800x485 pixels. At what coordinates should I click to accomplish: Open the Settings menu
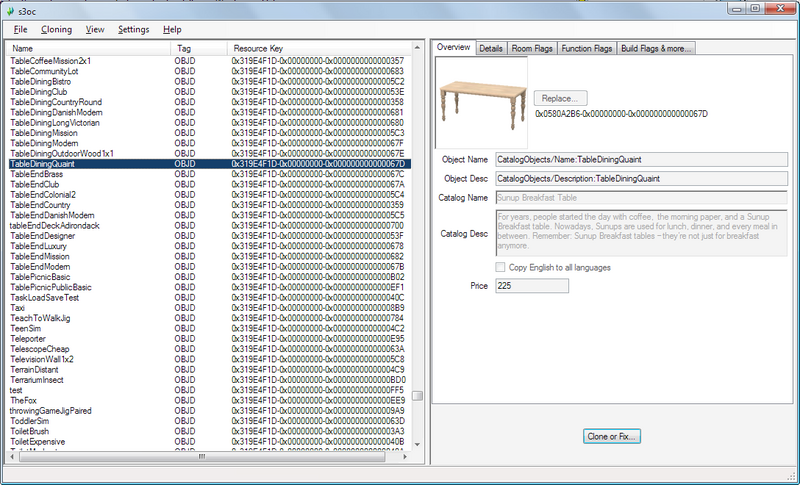pyautogui.click(x=134, y=30)
